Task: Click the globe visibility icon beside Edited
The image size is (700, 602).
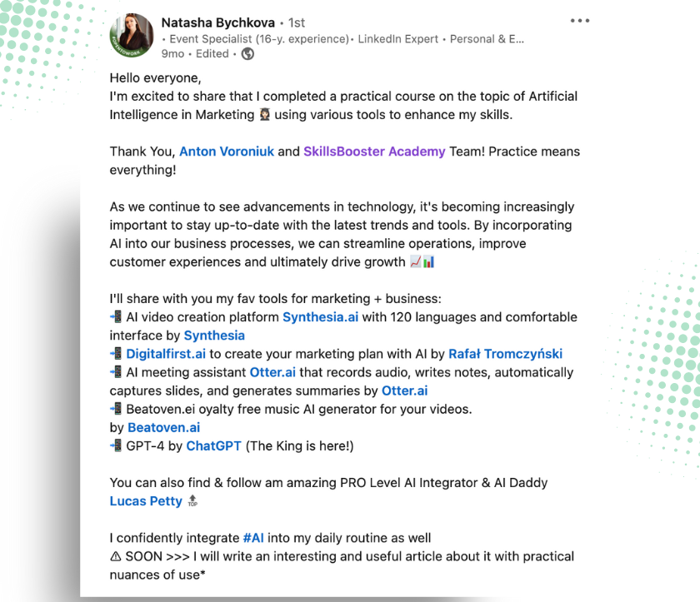Action: point(247,53)
